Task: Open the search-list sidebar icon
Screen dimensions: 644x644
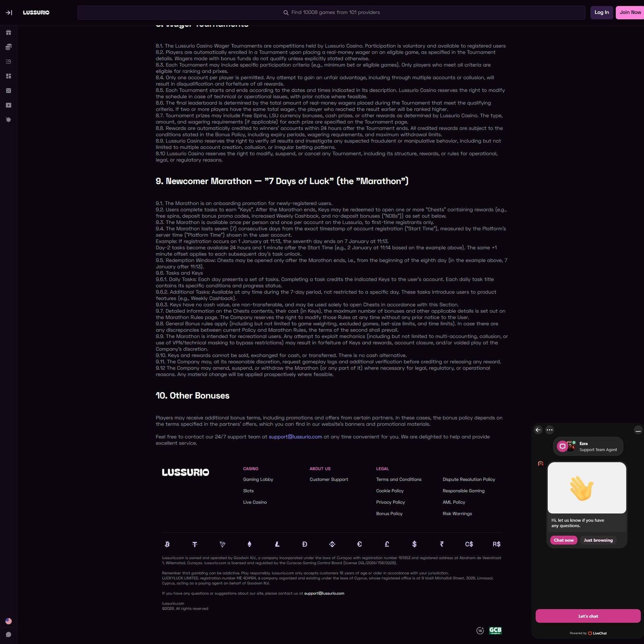Action: point(8,62)
